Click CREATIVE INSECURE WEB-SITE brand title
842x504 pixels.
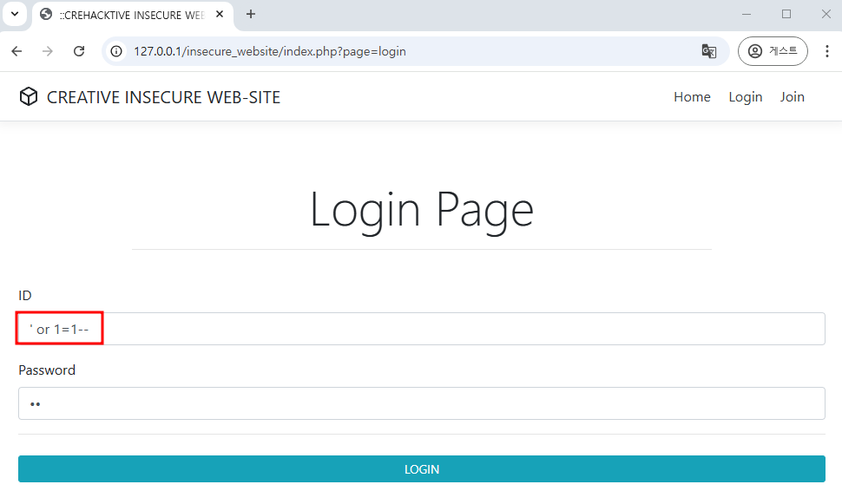[x=163, y=97]
